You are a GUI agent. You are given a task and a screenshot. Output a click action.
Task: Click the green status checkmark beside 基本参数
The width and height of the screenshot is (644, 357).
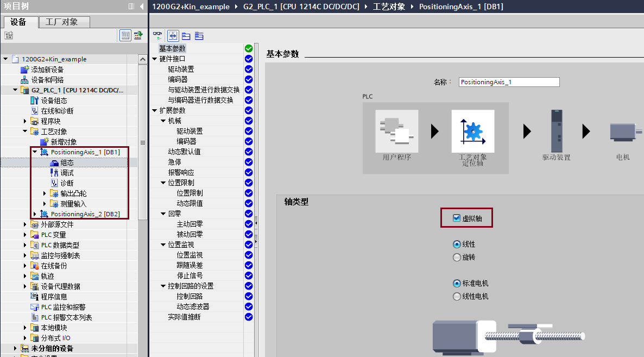249,48
